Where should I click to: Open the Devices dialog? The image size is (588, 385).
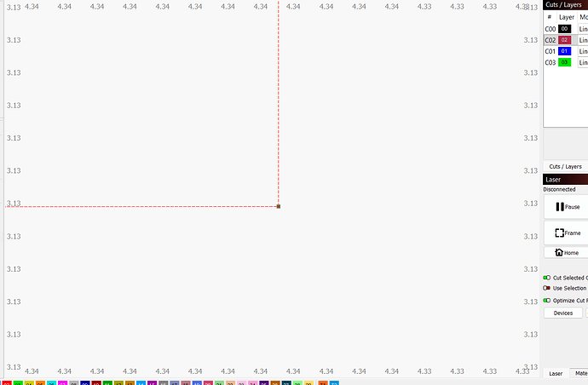(563, 313)
